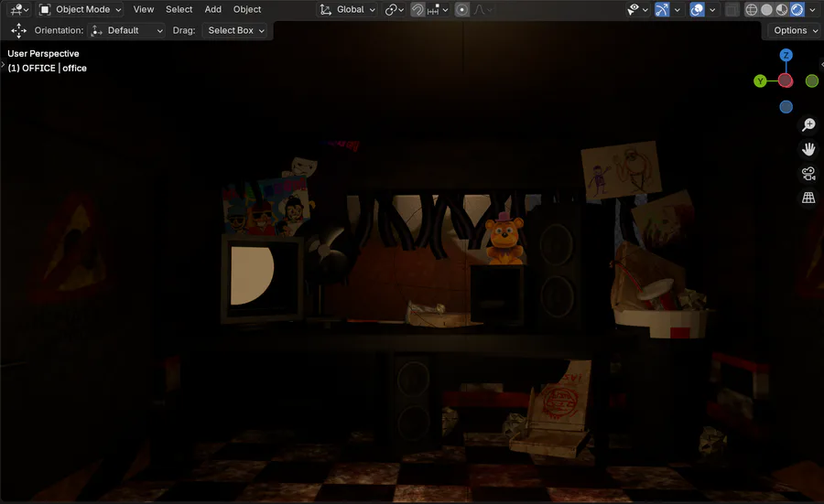Screen dimensions: 824x504
Task: Open the Add menu
Action: (212, 9)
